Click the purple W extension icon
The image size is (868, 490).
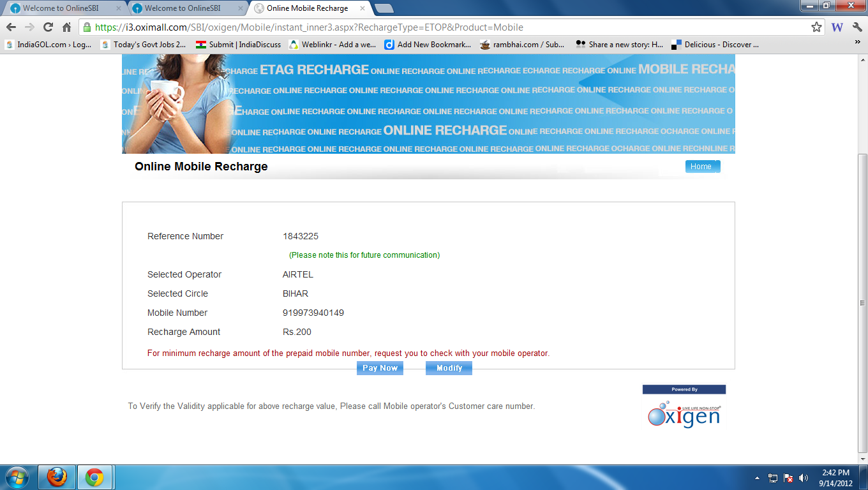point(837,27)
